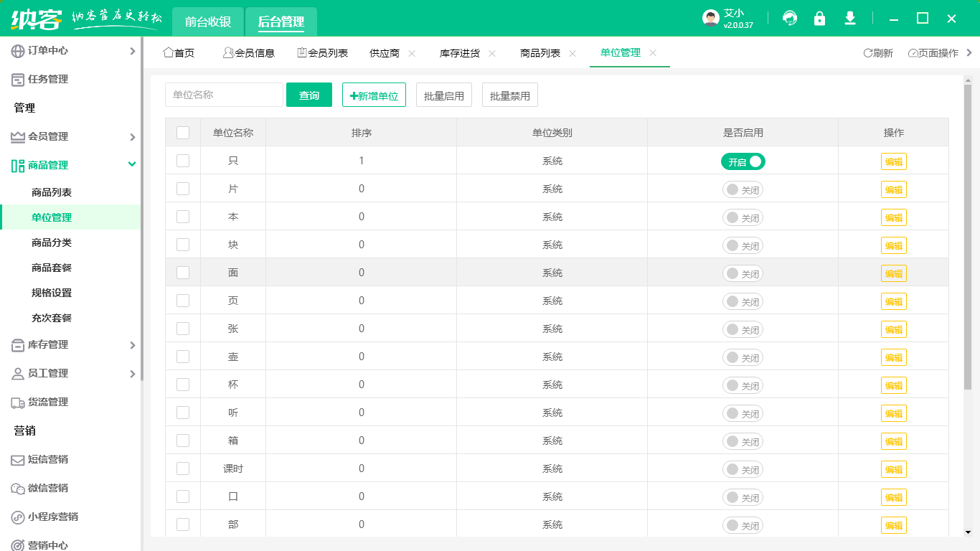The image size is (980, 551).
Task: Click the 库存管理 box icon
Action: click(x=18, y=345)
